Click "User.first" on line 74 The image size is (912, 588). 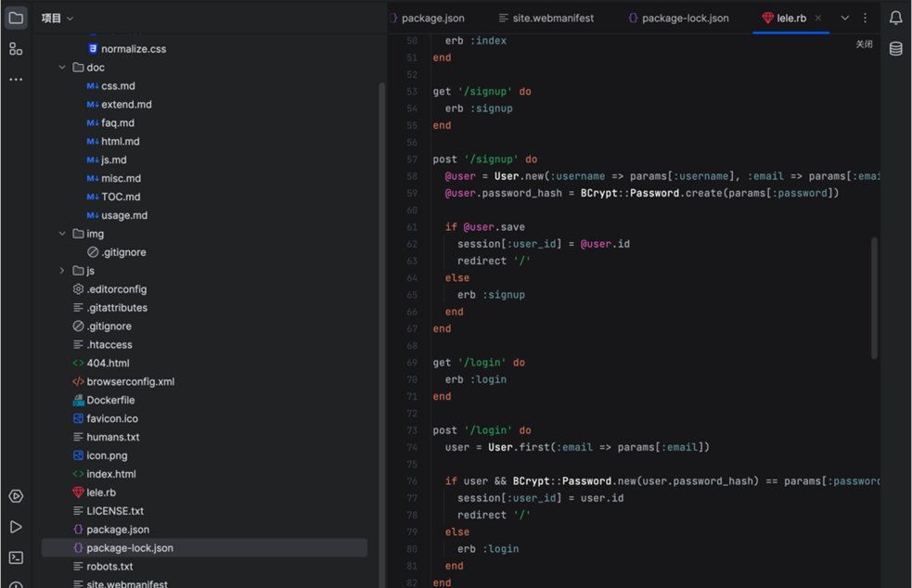tap(519, 447)
